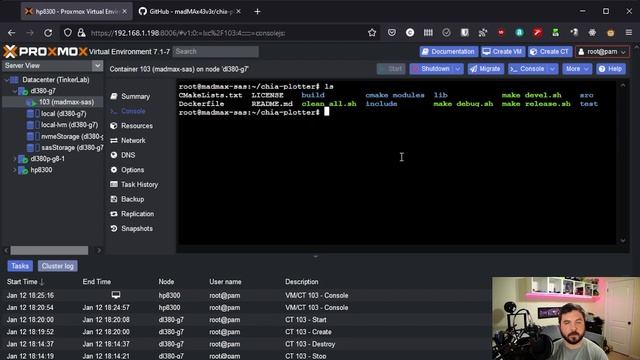Click the Migrate button
This screenshot has height=360, width=640.
coord(485,69)
